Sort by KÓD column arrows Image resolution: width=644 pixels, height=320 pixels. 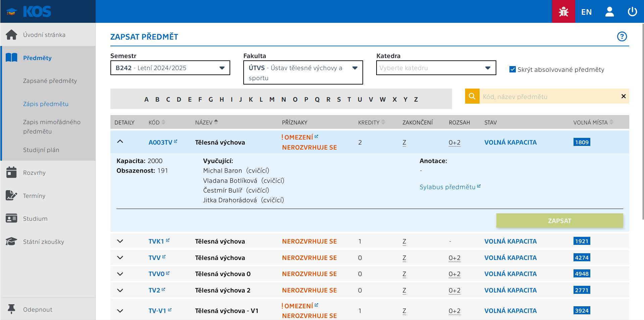tap(163, 122)
